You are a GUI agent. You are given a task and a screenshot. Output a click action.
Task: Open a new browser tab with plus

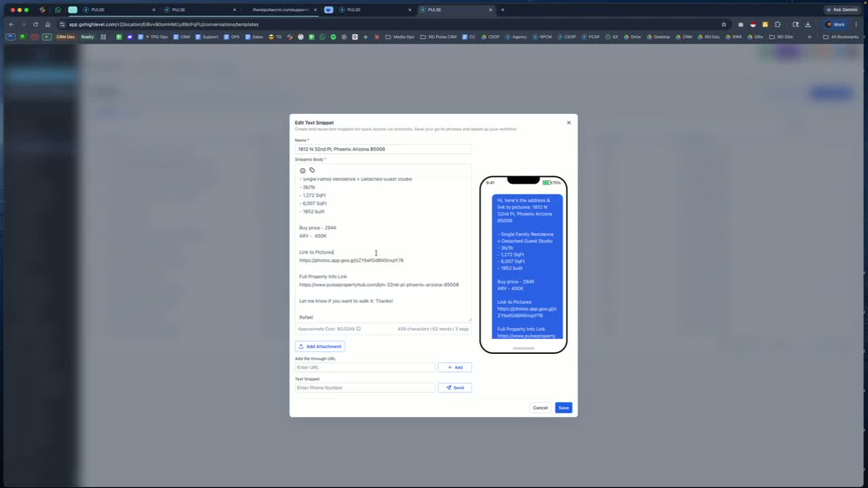coord(502,9)
